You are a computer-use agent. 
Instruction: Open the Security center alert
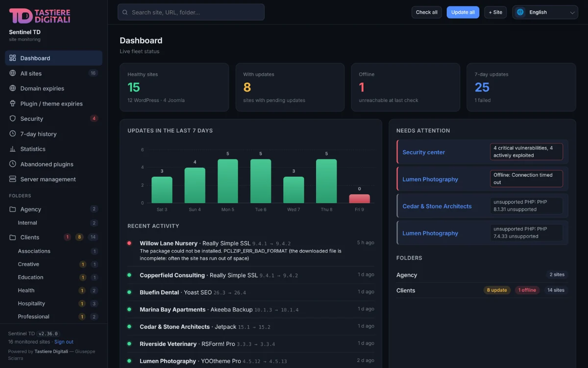(482, 152)
